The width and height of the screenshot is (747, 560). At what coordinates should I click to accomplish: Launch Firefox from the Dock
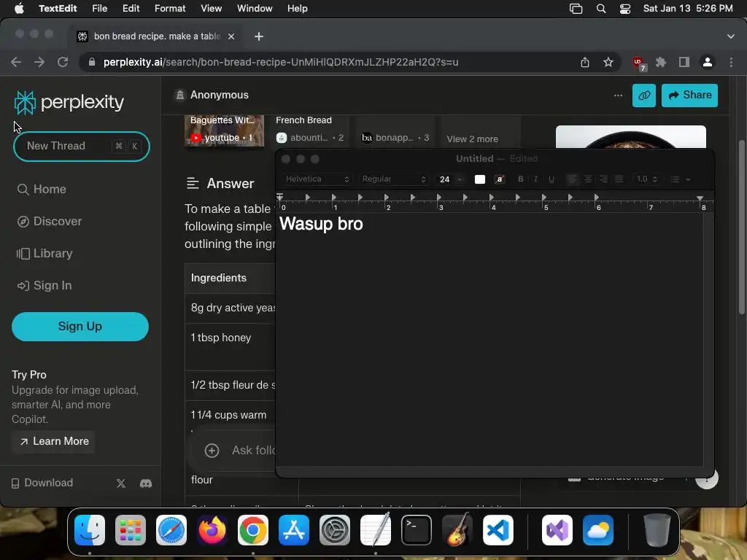(212, 530)
